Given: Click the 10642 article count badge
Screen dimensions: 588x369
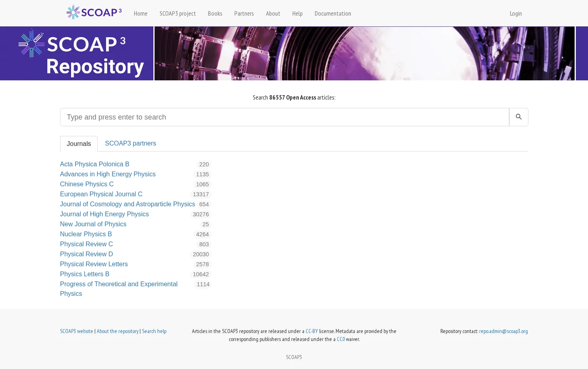Looking at the screenshot, I should 201,274.
